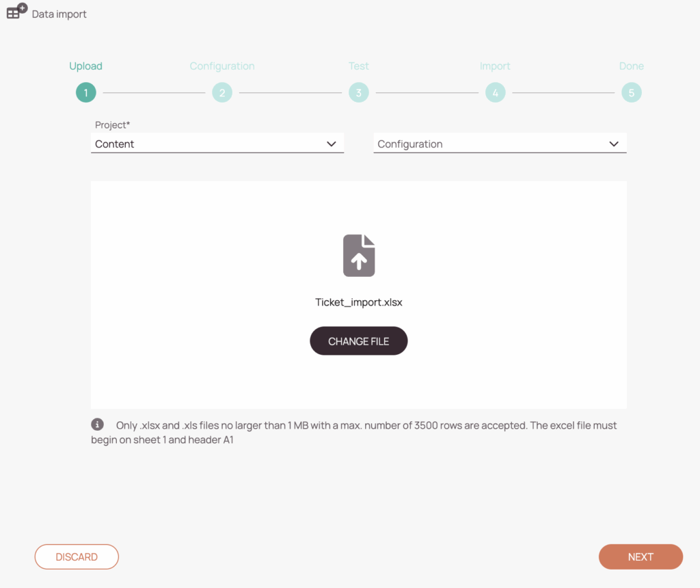Click the Project dropdown chevron arrow
This screenshot has height=588, width=700.
pos(332,144)
